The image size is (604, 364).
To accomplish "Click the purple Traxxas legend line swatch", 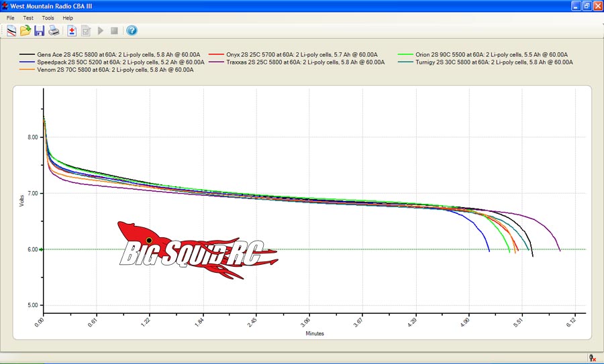I will coord(217,62).
